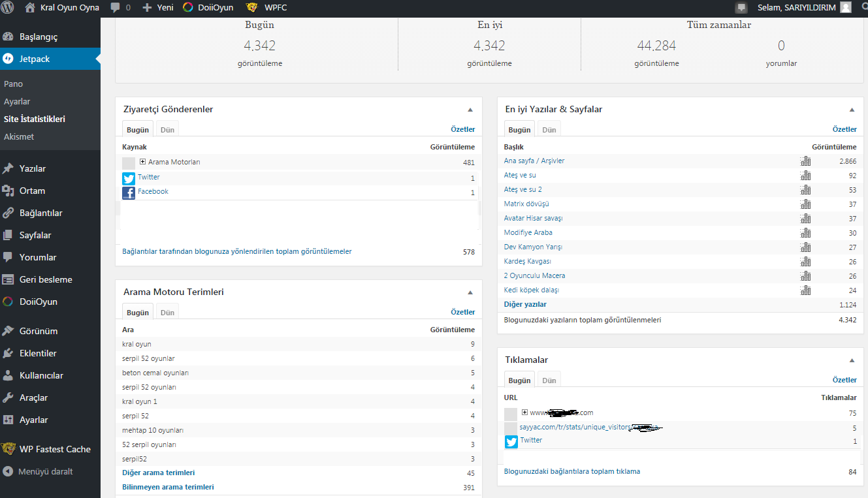This screenshot has height=498, width=868.
Task: Click the Menüyü daralt collapse arrow icon
Action: [8, 471]
